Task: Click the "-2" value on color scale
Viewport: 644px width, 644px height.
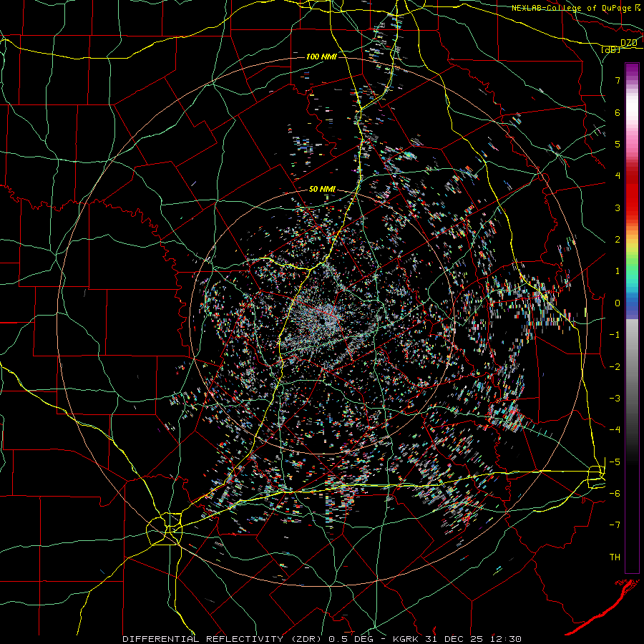Action: tap(615, 367)
